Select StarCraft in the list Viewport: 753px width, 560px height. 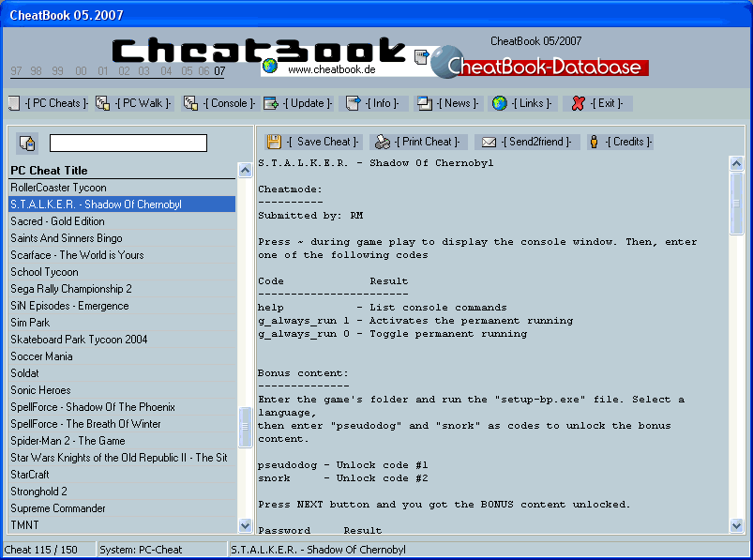122,475
